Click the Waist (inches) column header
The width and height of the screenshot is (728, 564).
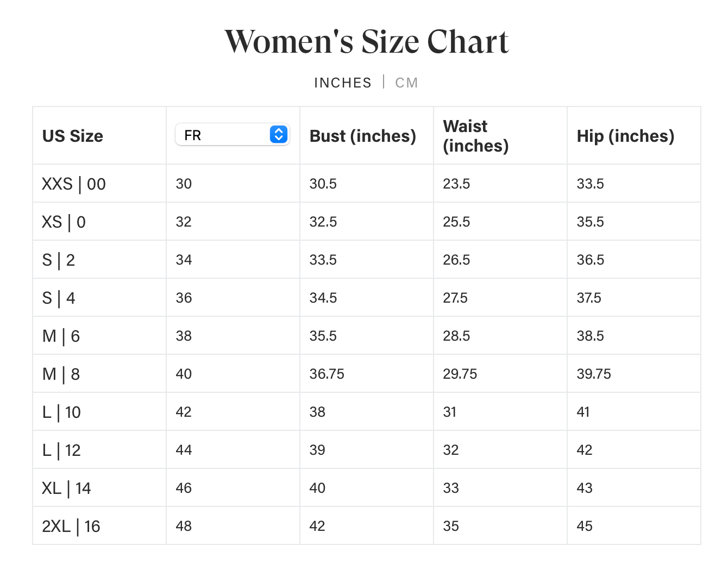[x=476, y=136]
